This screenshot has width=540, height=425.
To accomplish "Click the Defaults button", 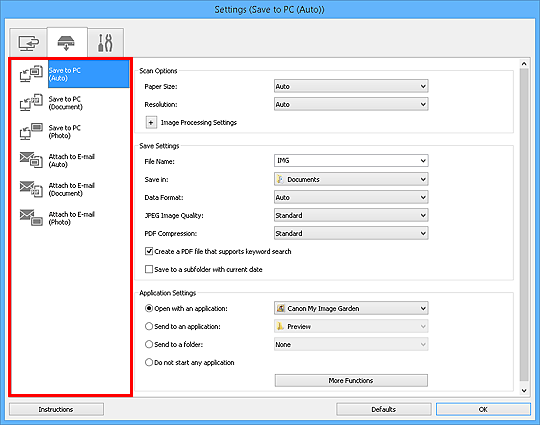I will pyautogui.click(x=383, y=410).
